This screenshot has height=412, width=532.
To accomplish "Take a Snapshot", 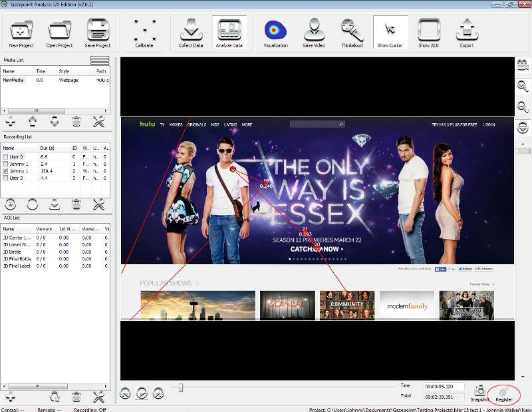I will click(479, 393).
